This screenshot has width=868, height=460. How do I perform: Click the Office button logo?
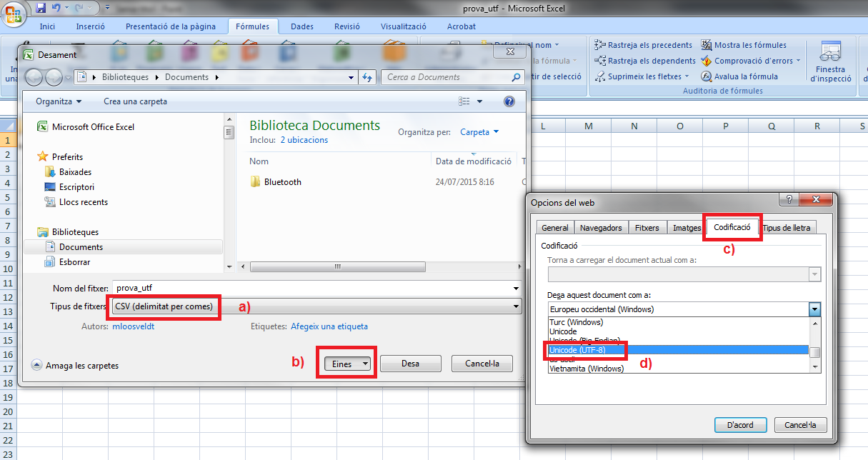point(14,14)
